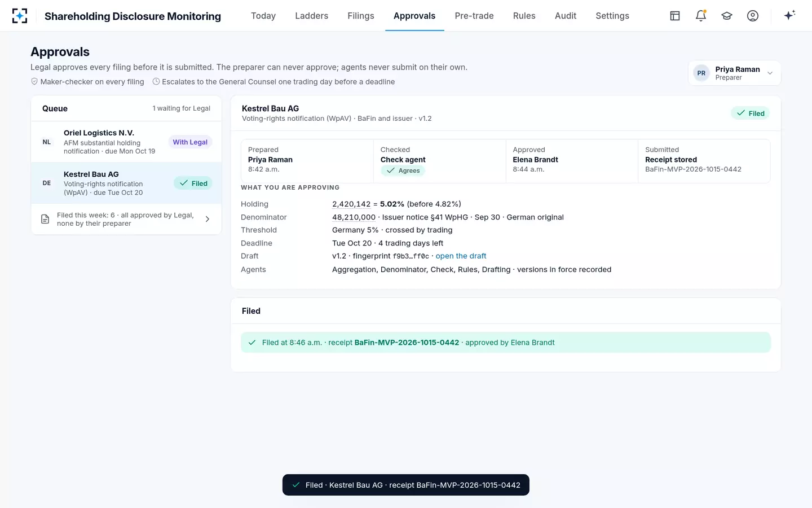Click the document icon beside Filed this week
Screen dimensions: 812x508
(45, 219)
